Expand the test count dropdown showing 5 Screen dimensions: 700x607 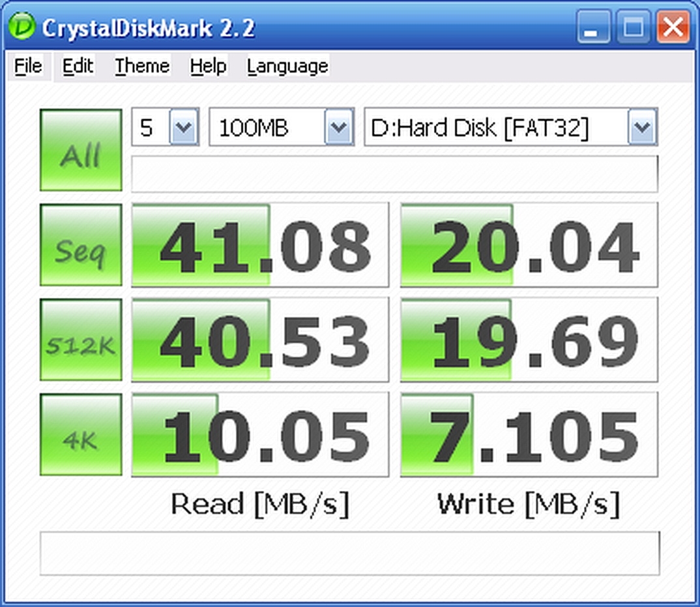[x=184, y=127]
